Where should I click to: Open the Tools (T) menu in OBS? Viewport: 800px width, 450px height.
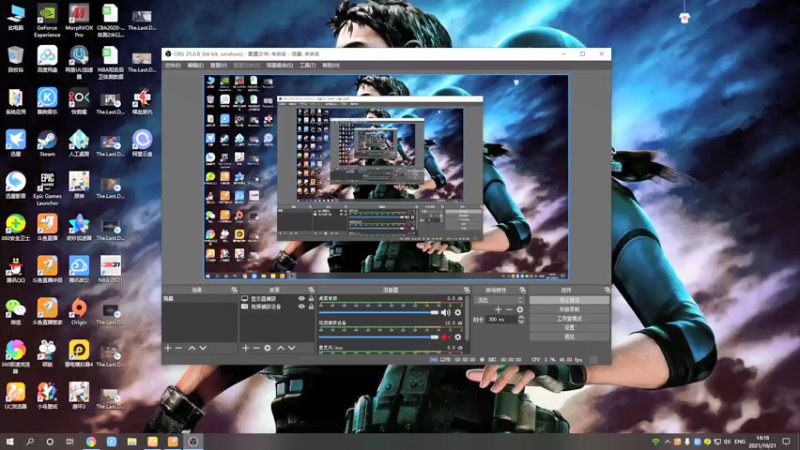coord(308,65)
